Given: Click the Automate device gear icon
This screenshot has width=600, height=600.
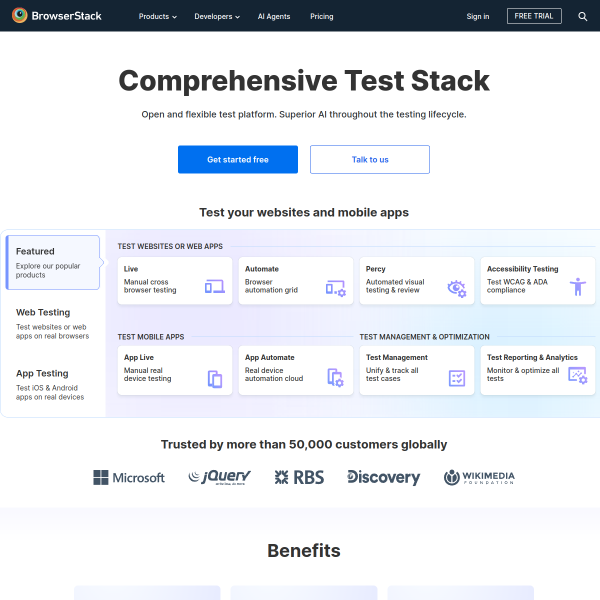Looking at the screenshot, I should click(336, 288).
